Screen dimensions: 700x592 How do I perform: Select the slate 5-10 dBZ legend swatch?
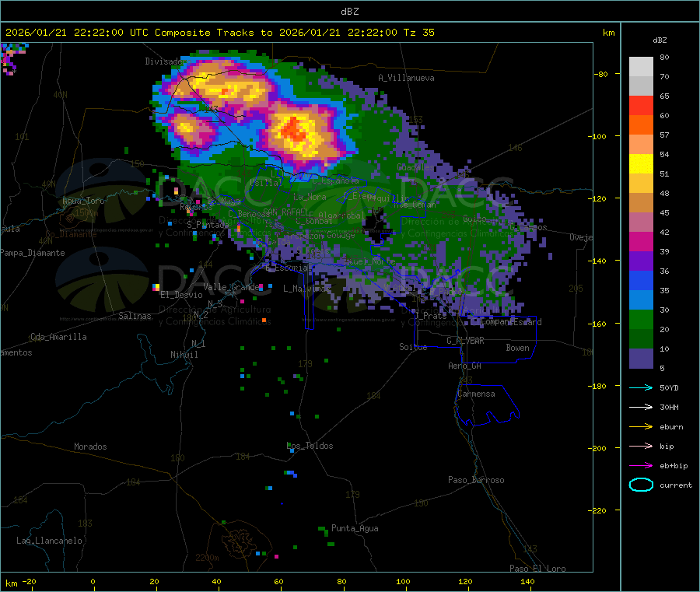click(641, 359)
